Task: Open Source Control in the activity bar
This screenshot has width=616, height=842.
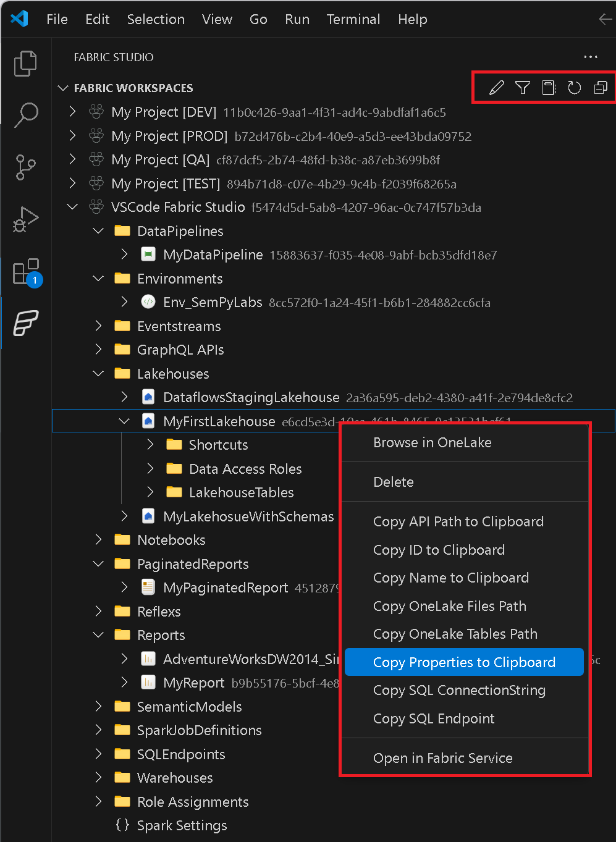Action: click(25, 167)
